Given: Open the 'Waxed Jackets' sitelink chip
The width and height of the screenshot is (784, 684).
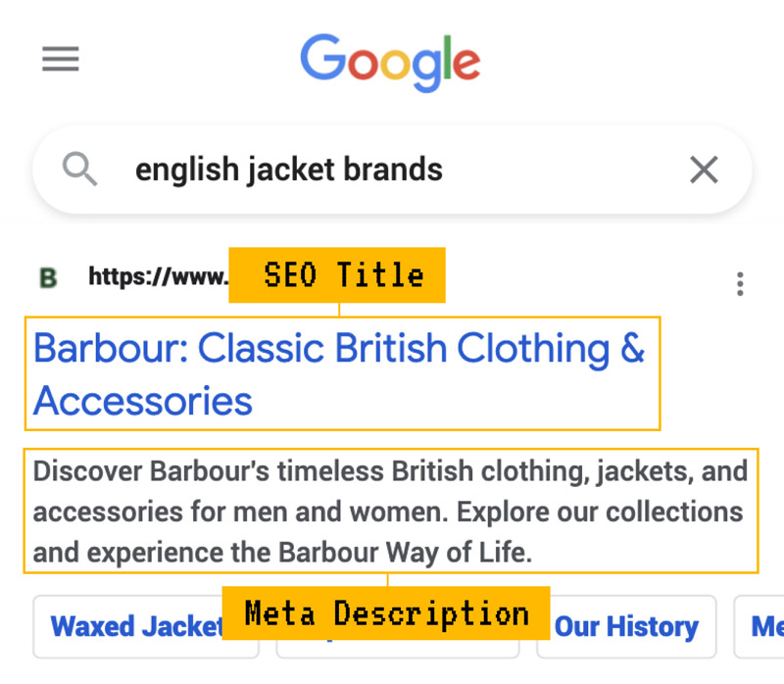Looking at the screenshot, I should click(x=137, y=627).
